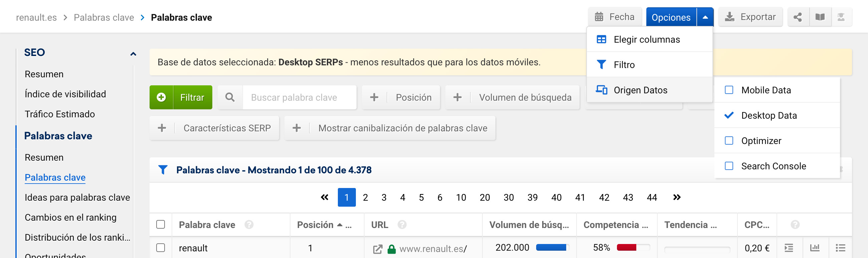Collapse the Opciones dropdown arrow
This screenshot has height=258, width=868.
(705, 17)
